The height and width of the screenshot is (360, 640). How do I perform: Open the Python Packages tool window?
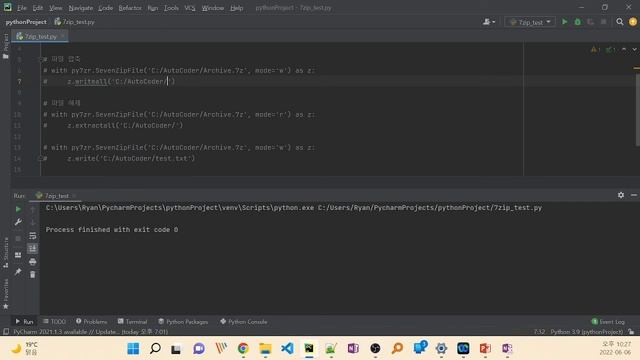pos(183,322)
